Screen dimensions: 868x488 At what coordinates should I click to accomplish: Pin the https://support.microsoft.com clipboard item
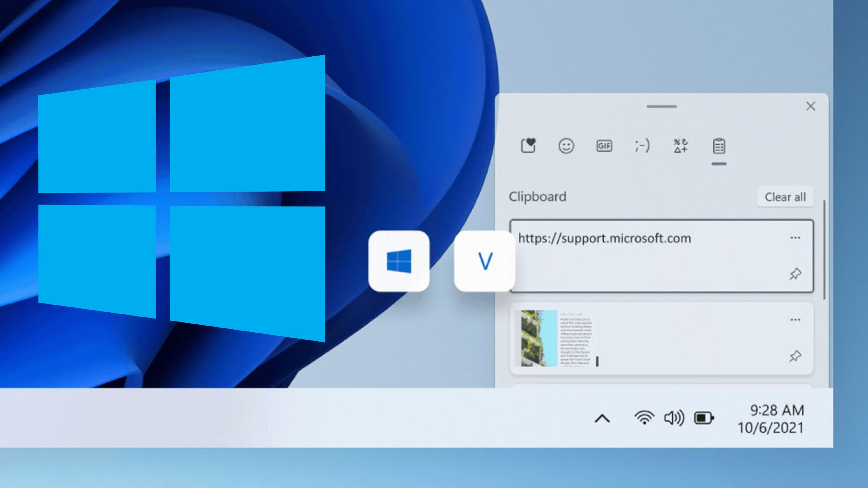(x=795, y=274)
